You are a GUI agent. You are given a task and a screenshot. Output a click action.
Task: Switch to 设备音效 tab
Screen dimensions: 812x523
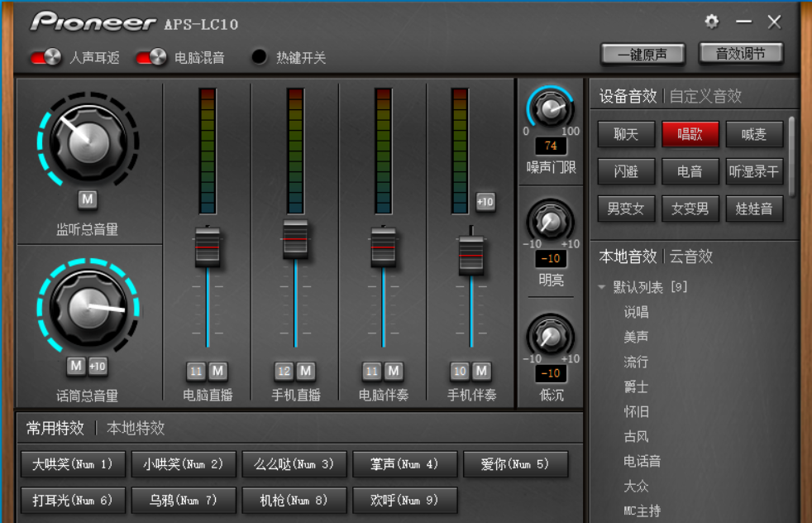628,96
